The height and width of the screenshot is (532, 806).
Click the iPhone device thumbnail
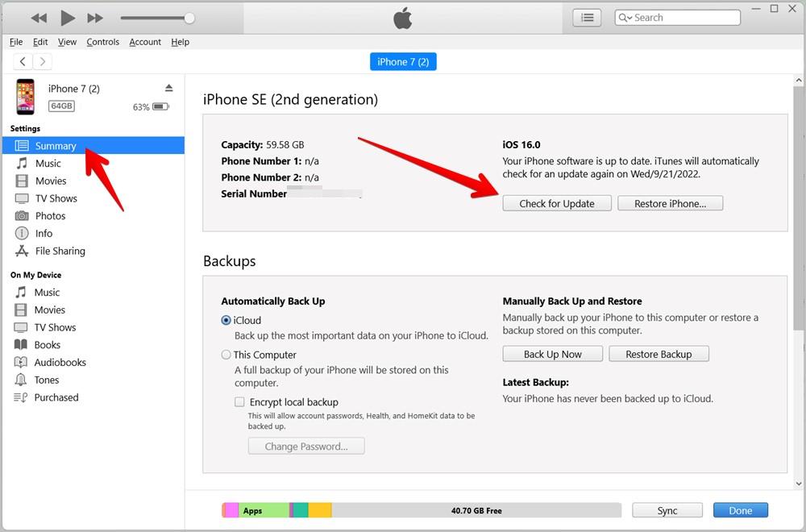point(25,97)
